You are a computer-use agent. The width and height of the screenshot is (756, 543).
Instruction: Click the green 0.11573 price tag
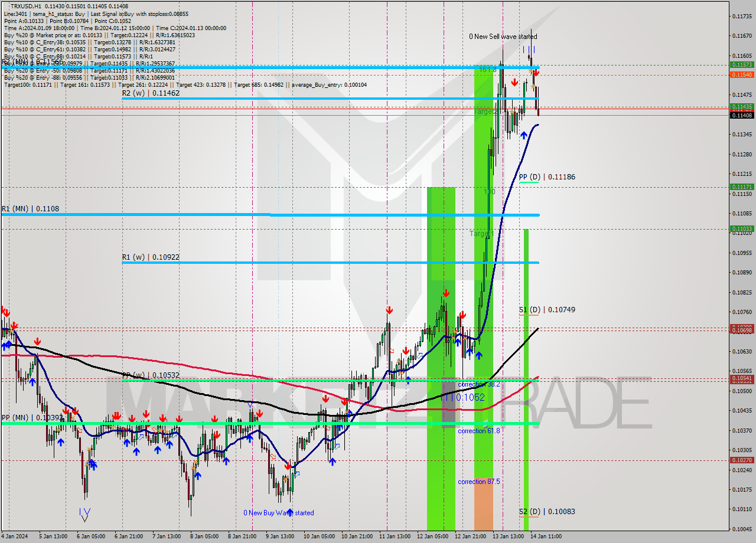click(742, 64)
